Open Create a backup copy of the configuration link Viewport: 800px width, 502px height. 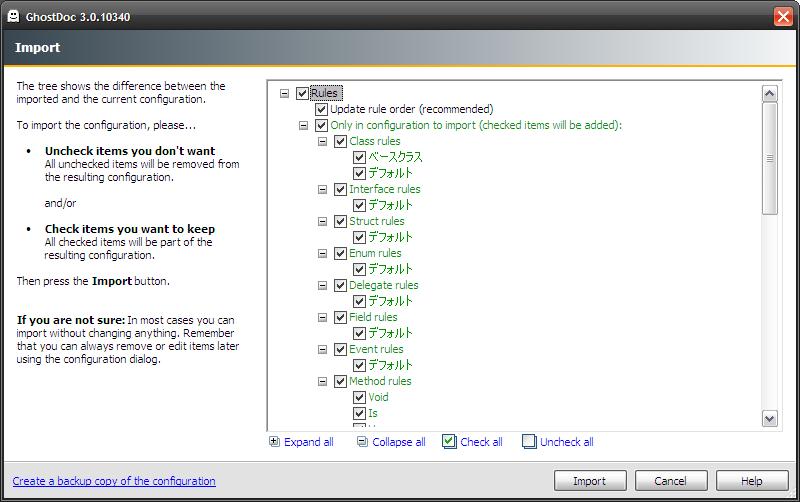(114, 481)
